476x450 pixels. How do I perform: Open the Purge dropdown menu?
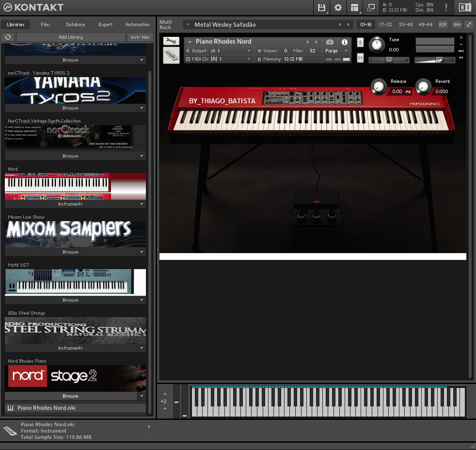(346, 51)
